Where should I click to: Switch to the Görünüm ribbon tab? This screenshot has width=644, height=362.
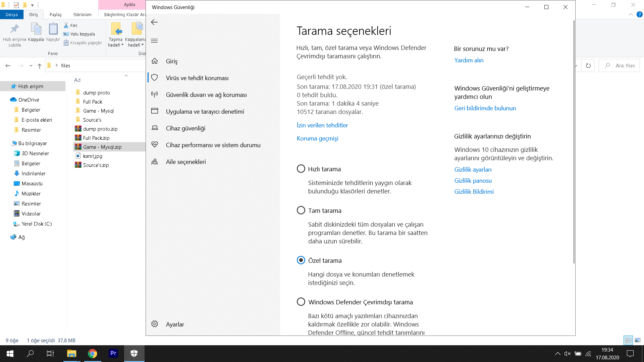coord(83,15)
